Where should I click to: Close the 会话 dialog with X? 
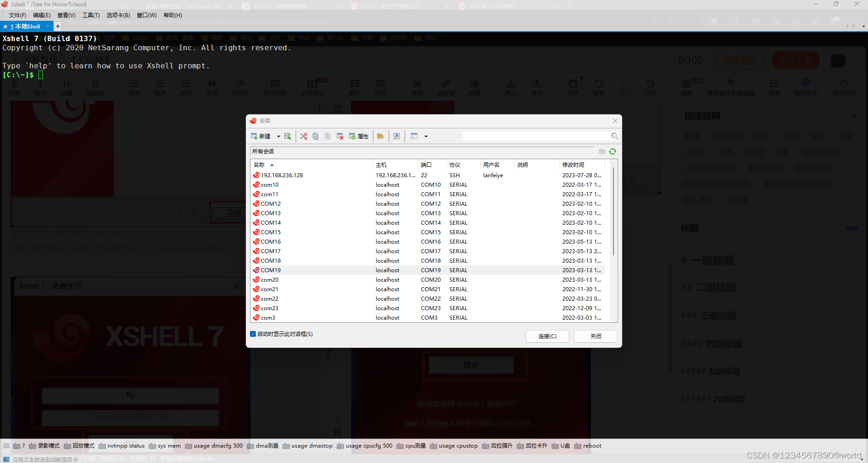click(x=615, y=121)
